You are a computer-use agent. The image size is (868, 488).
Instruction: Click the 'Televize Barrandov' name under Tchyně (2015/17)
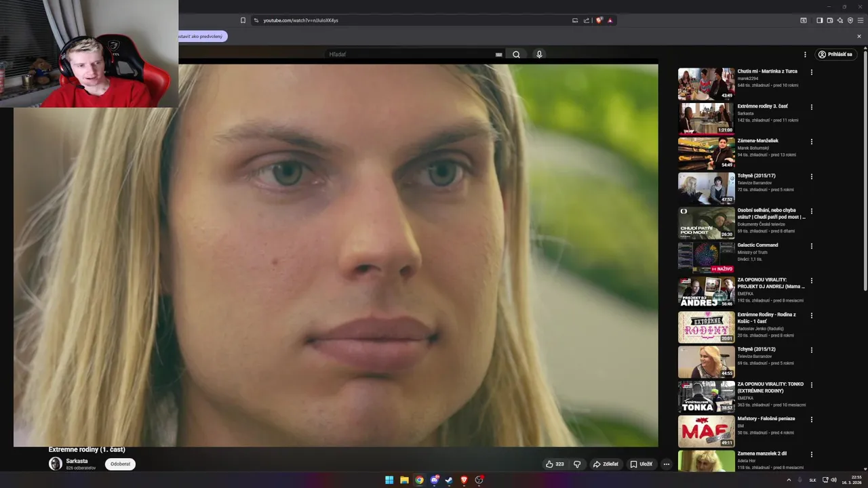755,183
